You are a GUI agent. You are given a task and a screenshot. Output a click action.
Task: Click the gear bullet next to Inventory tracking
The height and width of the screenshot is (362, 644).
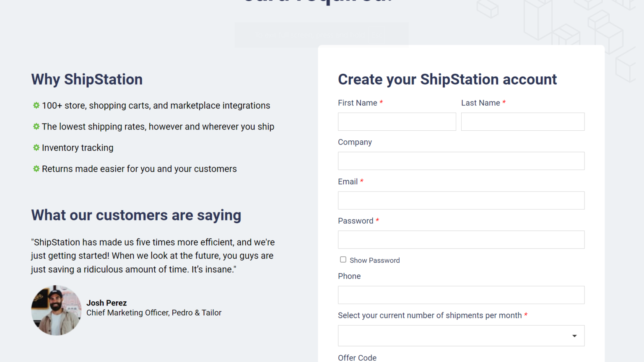(36, 147)
